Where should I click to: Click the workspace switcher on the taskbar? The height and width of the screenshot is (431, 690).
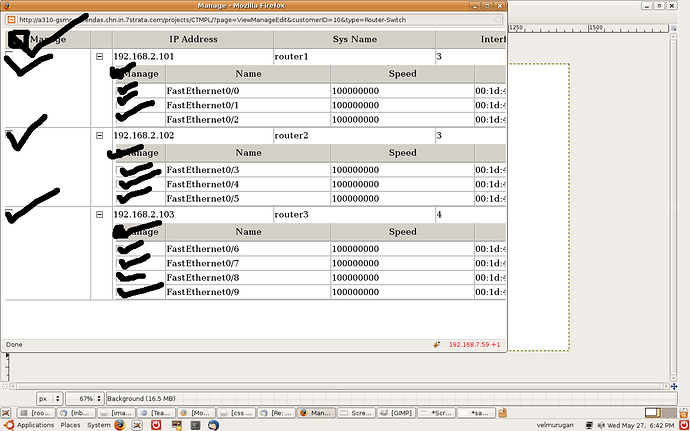659,413
